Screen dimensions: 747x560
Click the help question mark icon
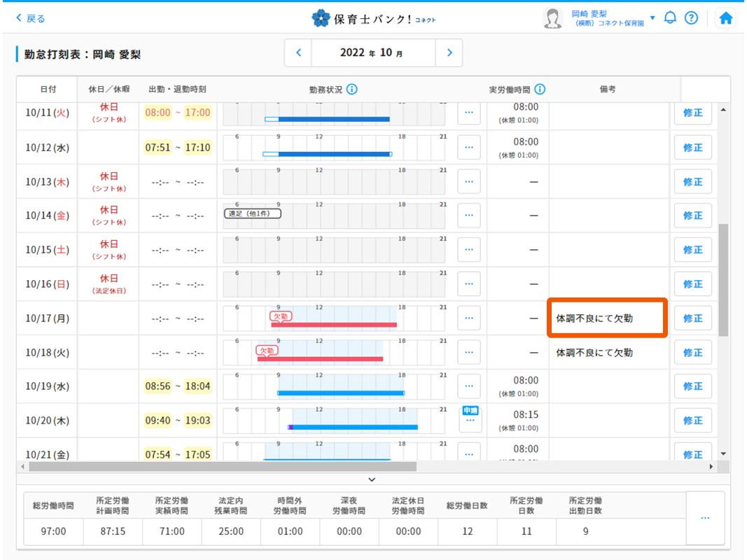point(691,18)
